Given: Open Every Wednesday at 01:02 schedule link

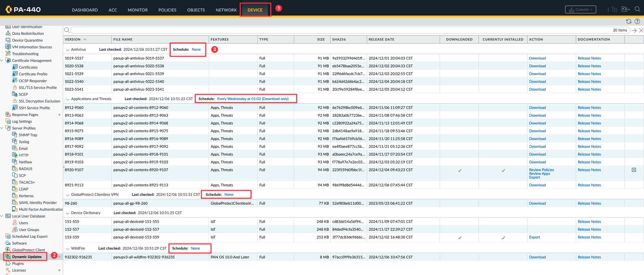Looking at the screenshot, I should point(253,99).
